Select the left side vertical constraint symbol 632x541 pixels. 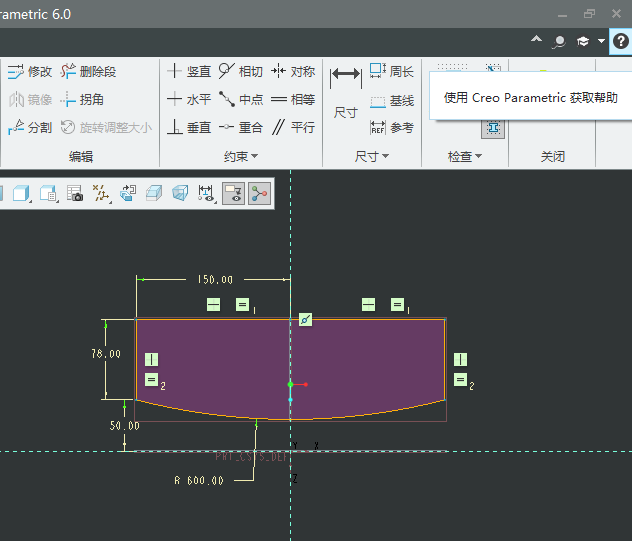[x=152, y=360]
